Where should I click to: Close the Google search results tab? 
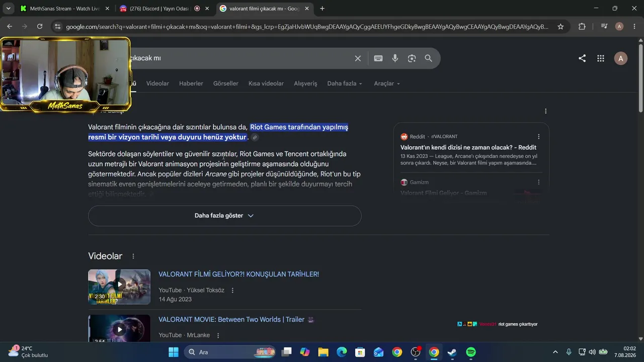tap(307, 9)
